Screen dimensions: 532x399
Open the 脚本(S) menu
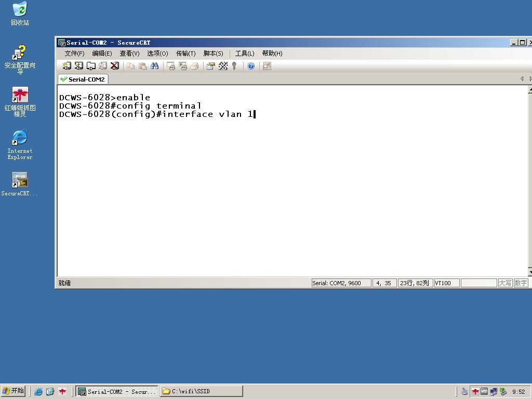(x=213, y=54)
